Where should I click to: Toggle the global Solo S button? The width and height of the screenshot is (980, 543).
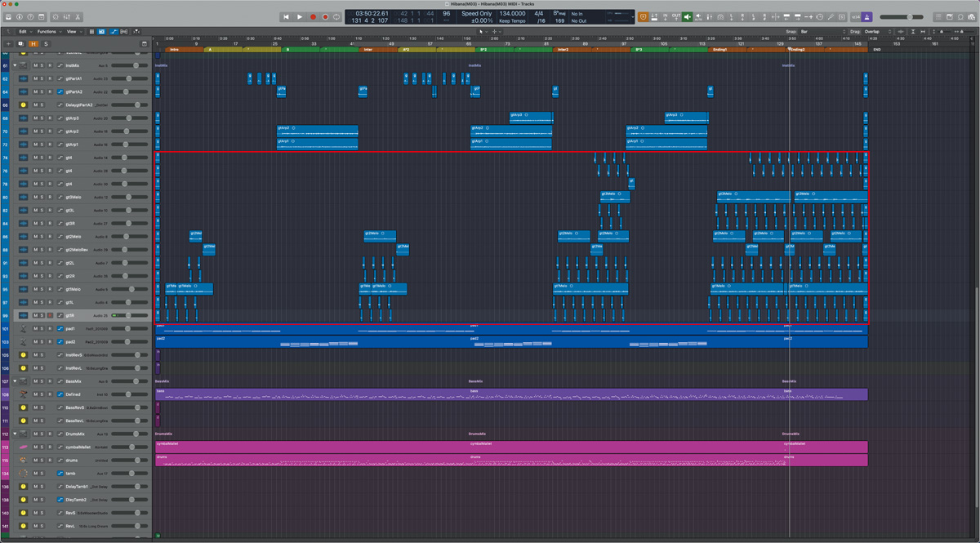click(46, 43)
